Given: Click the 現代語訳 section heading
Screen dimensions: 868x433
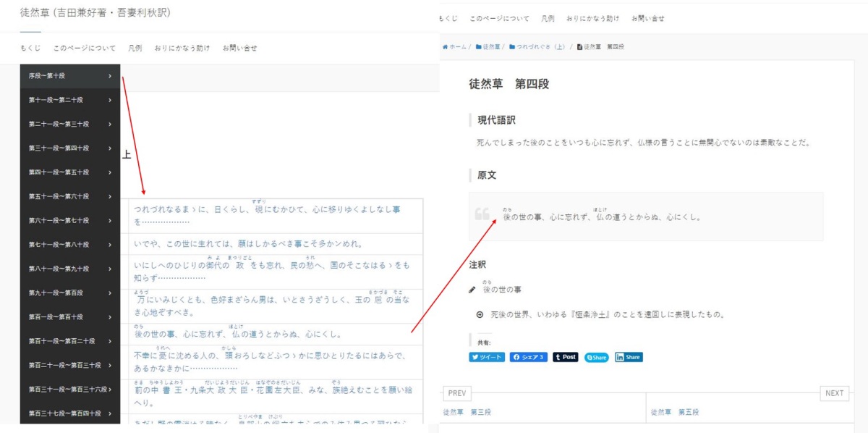Looking at the screenshot, I should click(x=496, y=120).
